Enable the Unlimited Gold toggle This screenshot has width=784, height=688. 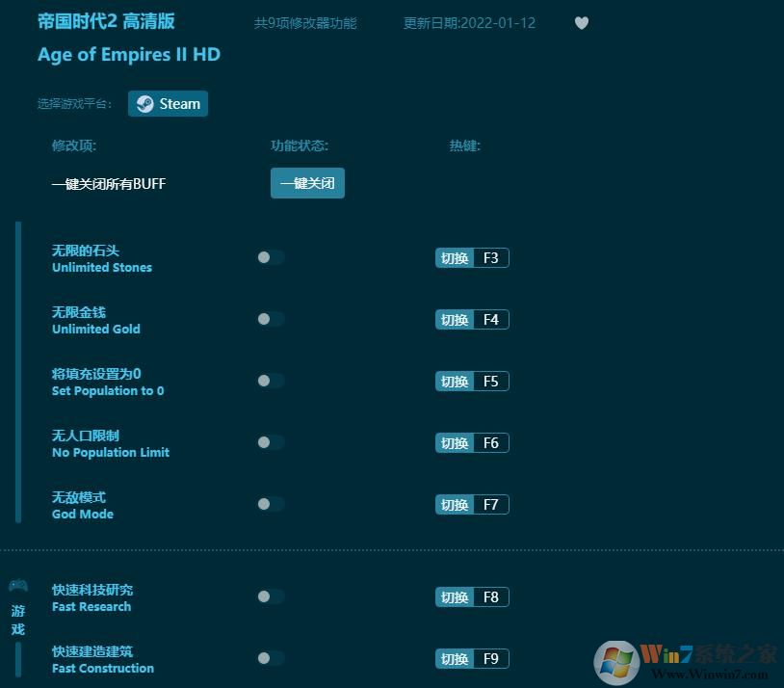tap(270, 319)
